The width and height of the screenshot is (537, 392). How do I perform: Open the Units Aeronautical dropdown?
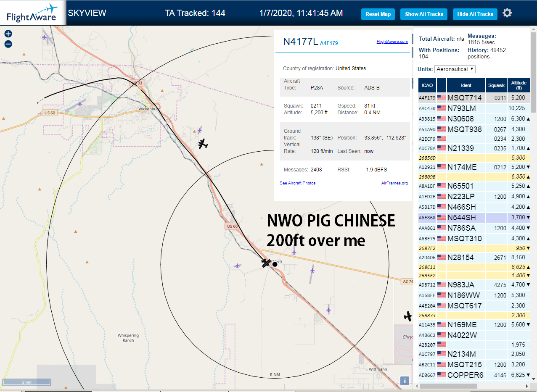click(455, 69)
